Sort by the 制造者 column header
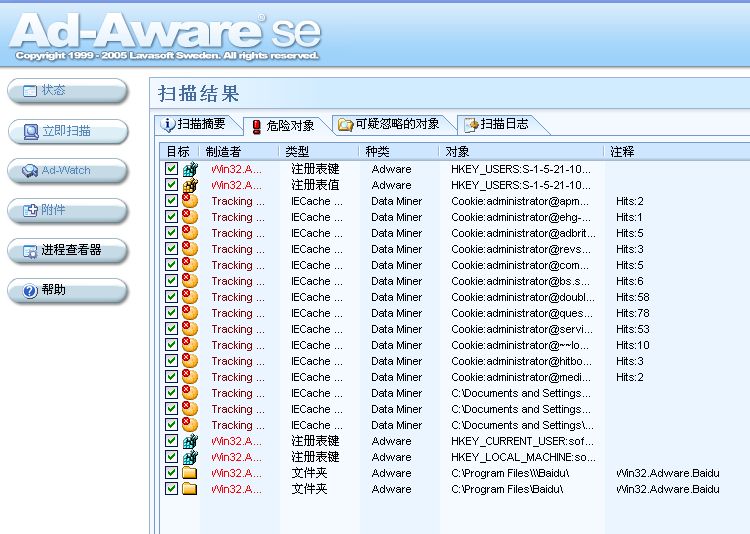 (x=238, y=152)
